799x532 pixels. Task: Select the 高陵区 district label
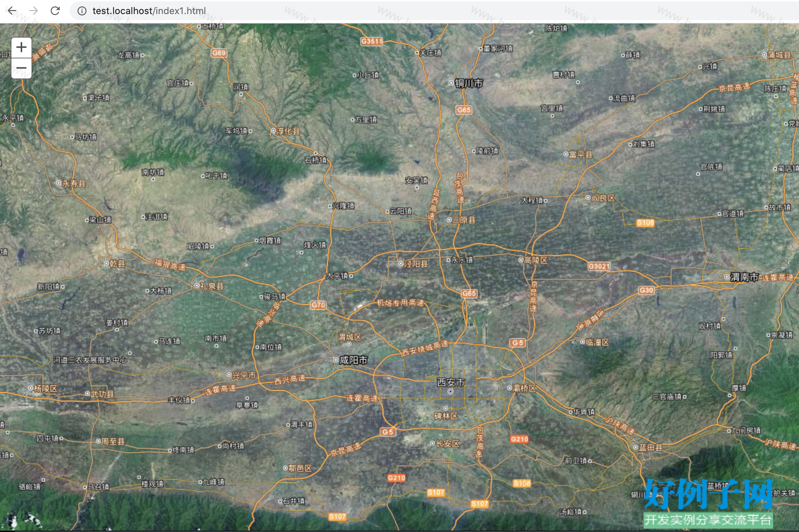pyautogui.click(x=536, y=260)
